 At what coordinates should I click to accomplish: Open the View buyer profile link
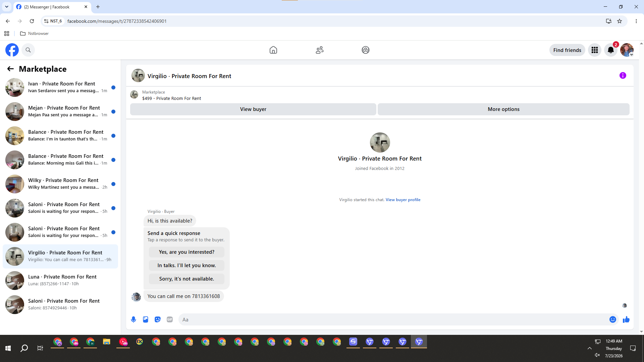[403, 200]
